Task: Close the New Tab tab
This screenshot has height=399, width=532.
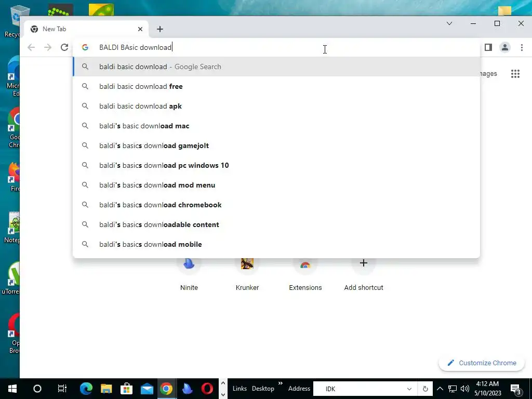Action: point(140,29)
